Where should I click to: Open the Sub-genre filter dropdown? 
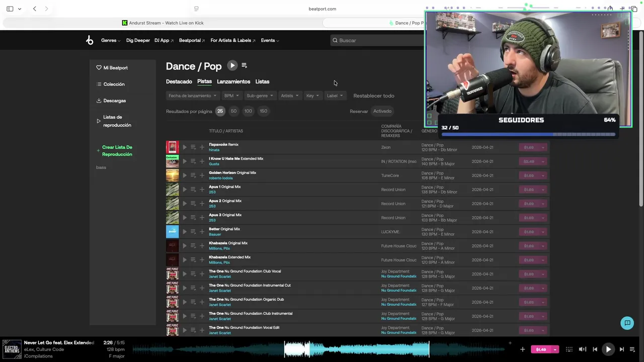(260, 96)
